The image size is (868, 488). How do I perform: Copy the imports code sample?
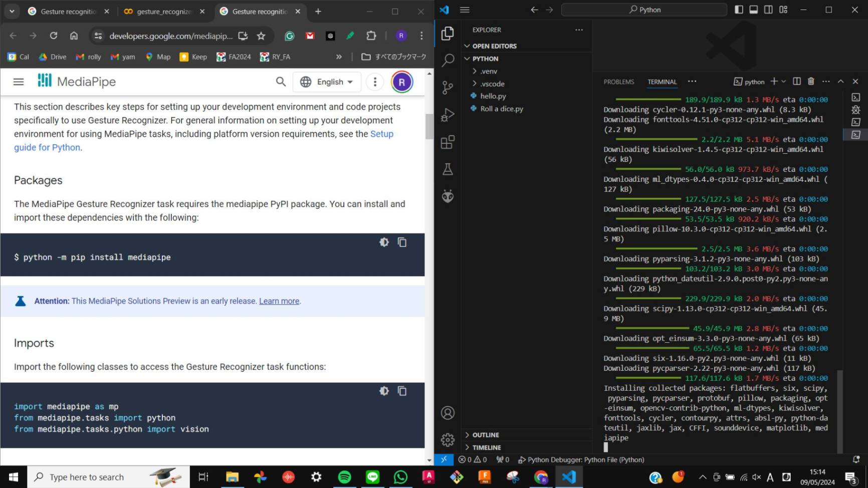[x=402, y=391]
